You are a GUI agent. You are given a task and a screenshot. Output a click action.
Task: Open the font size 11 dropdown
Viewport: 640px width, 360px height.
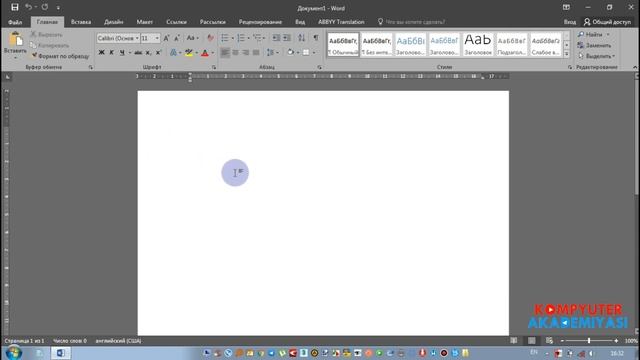[x=157, y=38]
